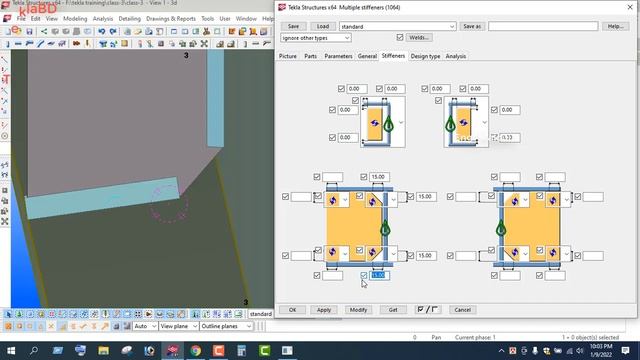Image resolution: width=640 pixels, height=360 pixels.
Task: Open Windows taskbar search
Action: pos(34,351)
